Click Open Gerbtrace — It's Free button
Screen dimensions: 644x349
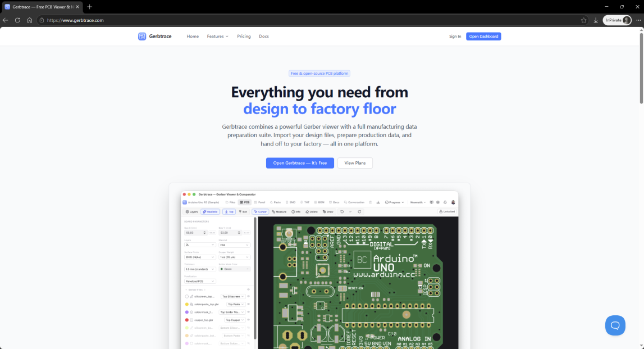pos(300,163)
